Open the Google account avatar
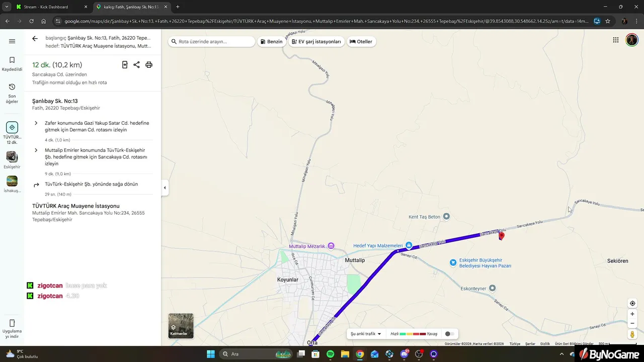 point(632,40)
